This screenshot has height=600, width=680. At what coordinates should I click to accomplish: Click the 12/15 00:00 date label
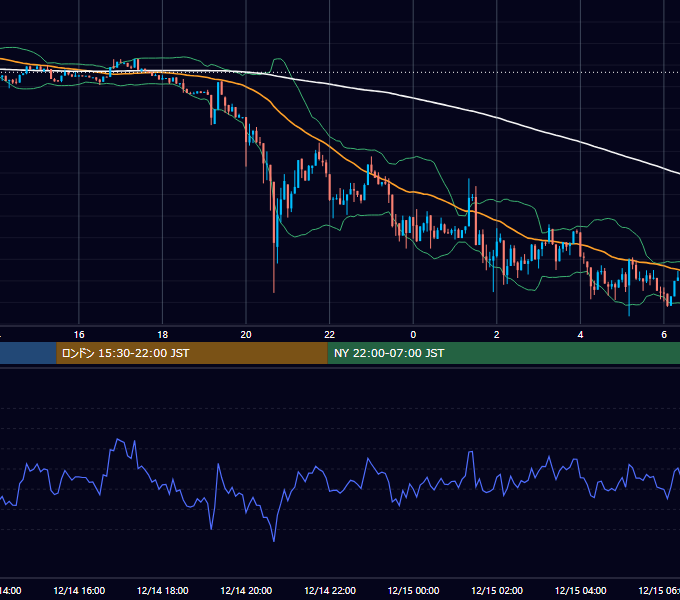coord(413,590)
